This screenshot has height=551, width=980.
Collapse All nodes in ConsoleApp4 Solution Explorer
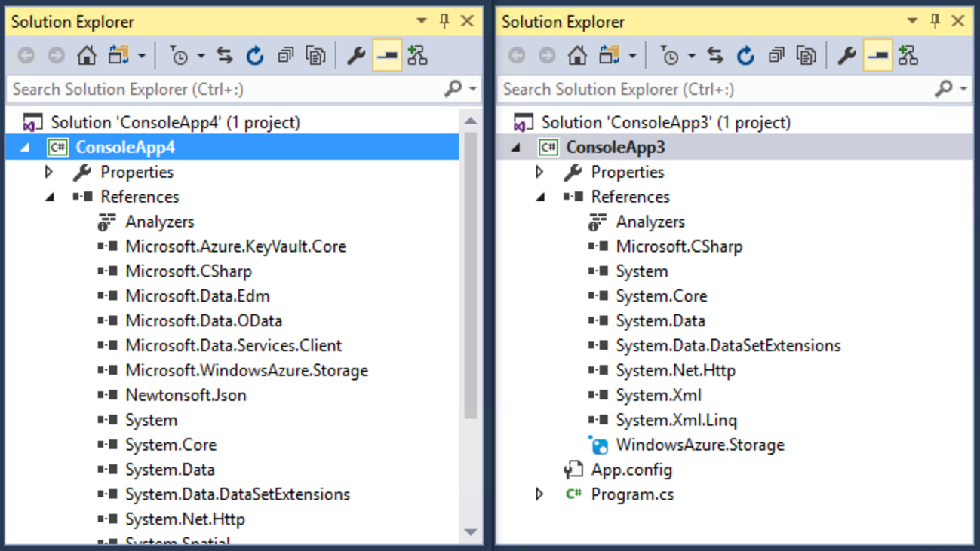click(x=285, y=55)
